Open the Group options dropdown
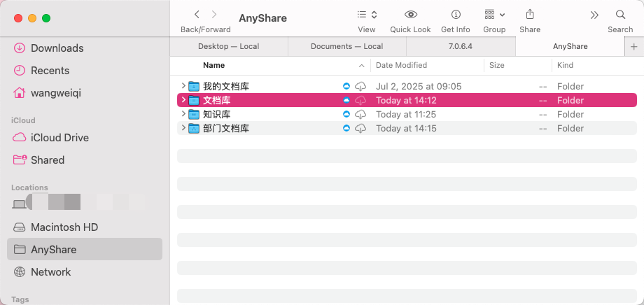644x305 pixels. tap(494, 15)
